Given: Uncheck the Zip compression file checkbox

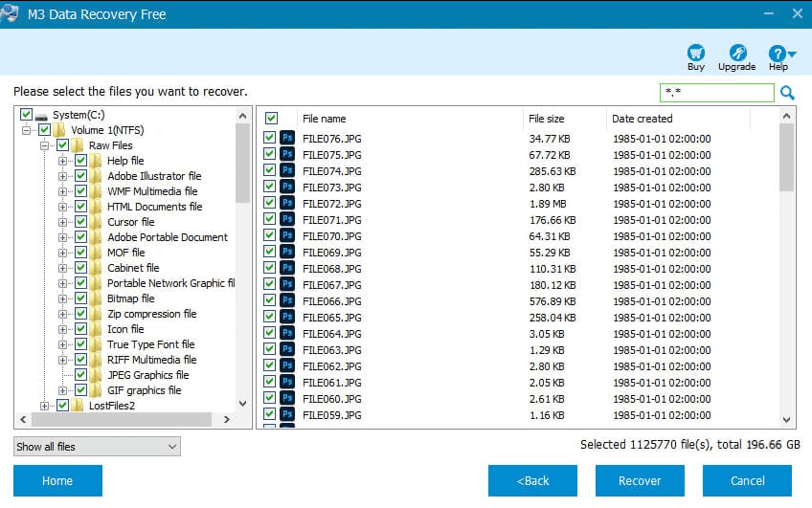Looking at the screenshot, I should pos(81,314).
